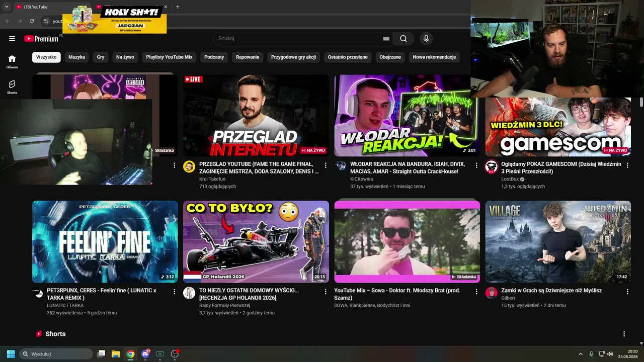This screenshot has height=362, width=644.
Task: Open TO NIEZŁY OSTATNI DOMOWY WYŚCIG title
Action: coord(250,294)
